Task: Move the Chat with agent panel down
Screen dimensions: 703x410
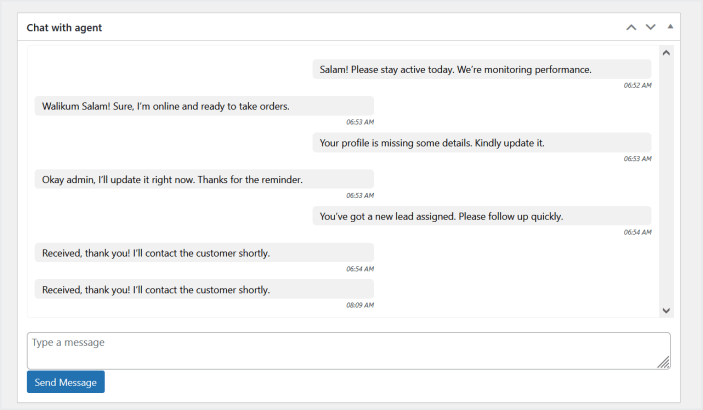Action: click(x=650, y=27)
